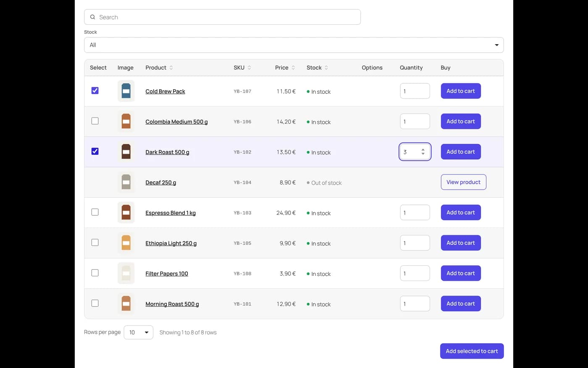
Task: Uncheck the Dark Roast 500 g checkbox
Action: coord(95,151)
